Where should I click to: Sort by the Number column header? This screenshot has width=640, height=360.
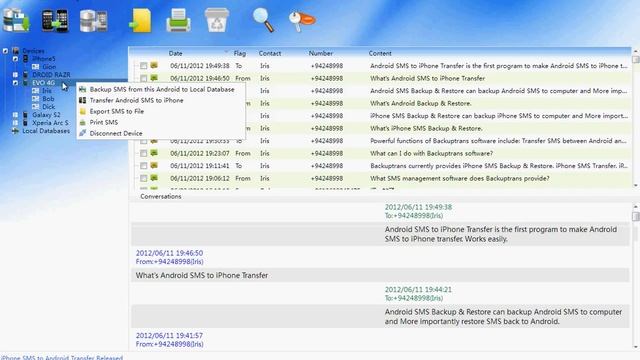(x=320, y=53)
